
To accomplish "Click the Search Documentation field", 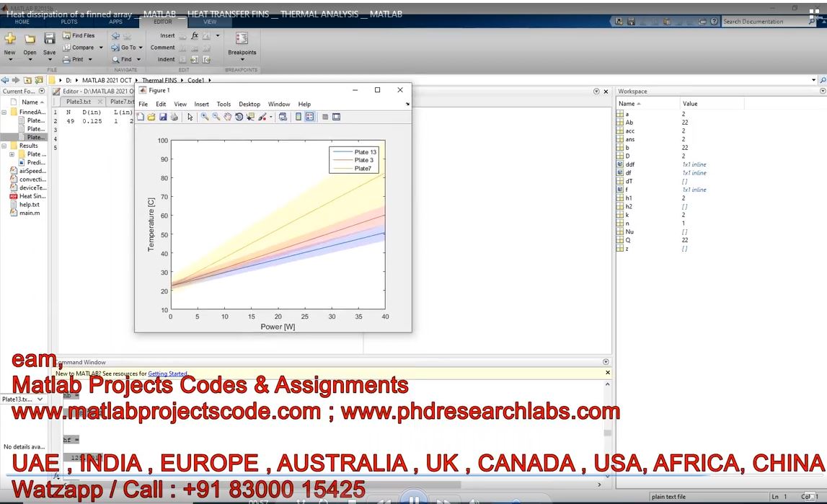I will pyautogui.click(x=764, y=22).
